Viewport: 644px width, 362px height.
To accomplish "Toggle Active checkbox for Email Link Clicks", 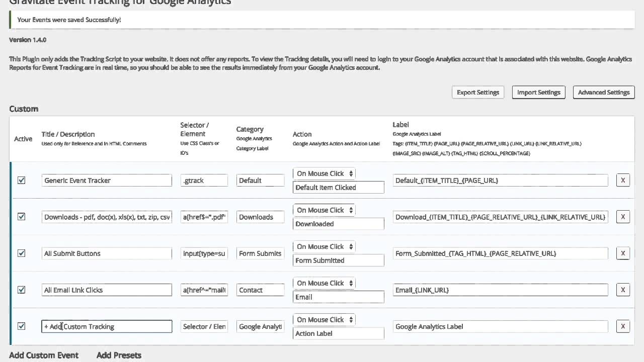I will click(x=22, y=290).
